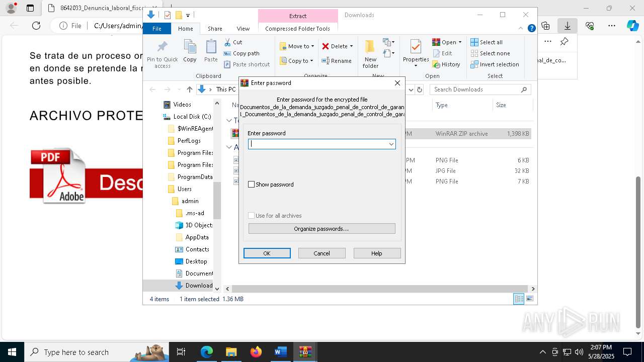Click Select none in ribbon
Image resolution: width=644 pixels, height=362 pixels.
490,53
